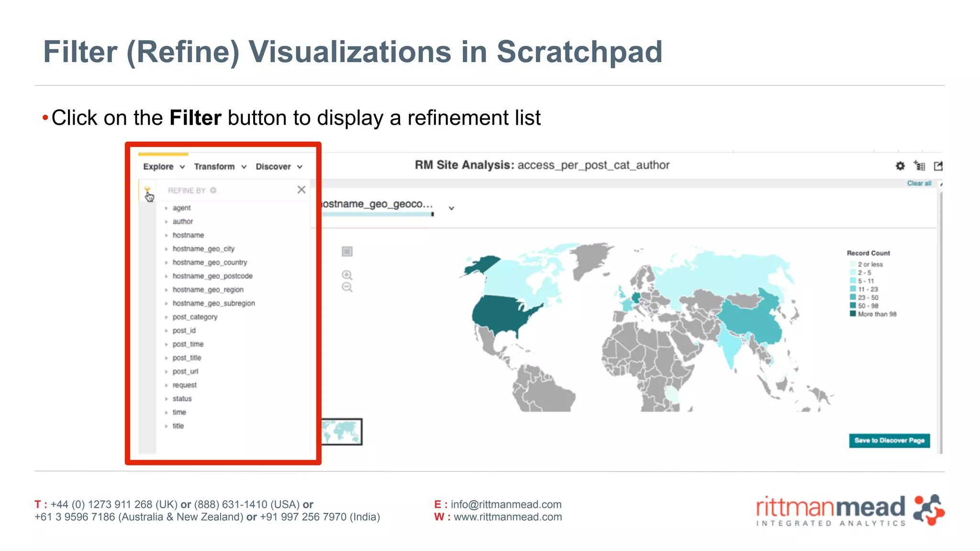Image resolution: width=980 pixels, height=551 pixels.
Task: Click Save to Discover Page button
Action: [x=889, y=441]
